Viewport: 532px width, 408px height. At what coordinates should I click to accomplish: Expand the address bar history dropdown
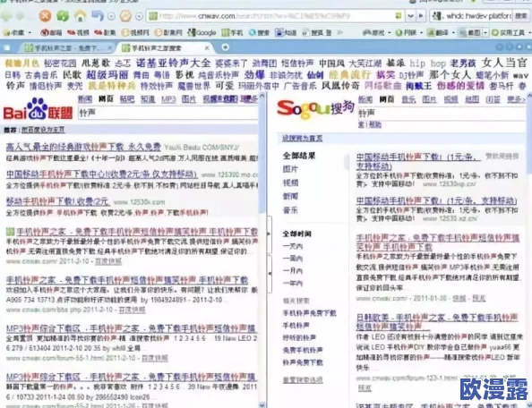point(410,15)
